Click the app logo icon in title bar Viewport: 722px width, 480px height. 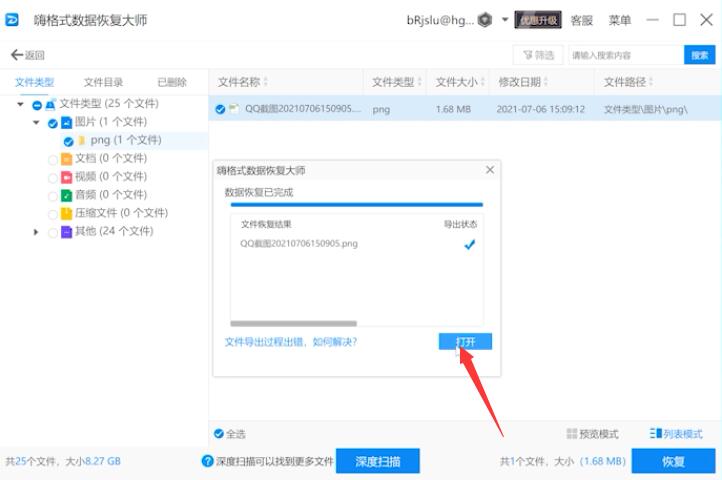click(x=12, y=20)
